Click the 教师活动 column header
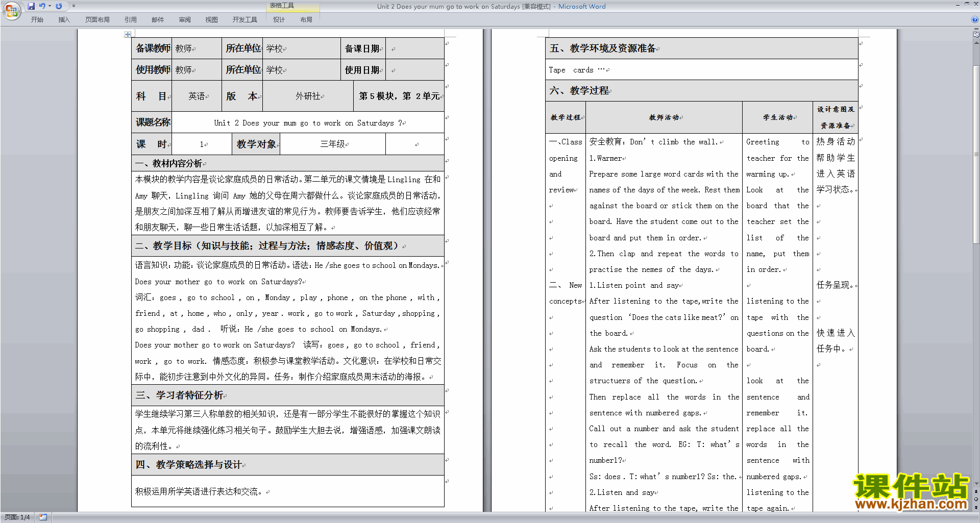980x523 pixels. (x=664, y=117)
